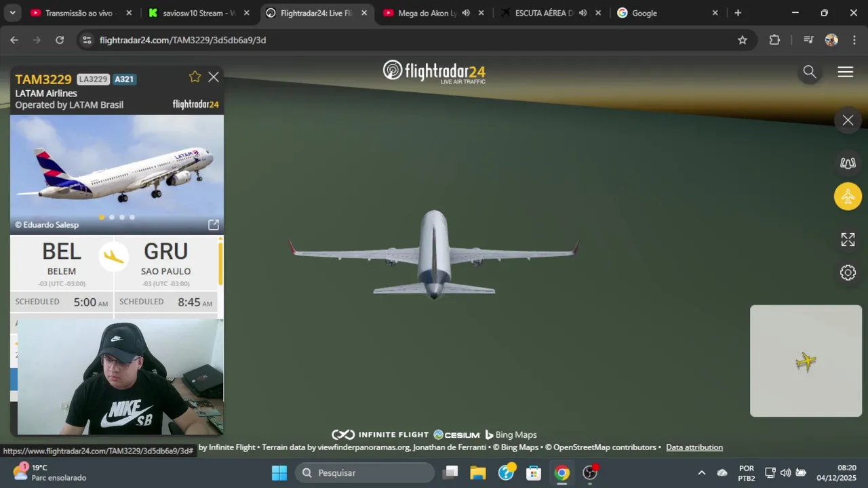Click the LA3229 flight number badge
This screenshot has height=488, width=868.
93,79
